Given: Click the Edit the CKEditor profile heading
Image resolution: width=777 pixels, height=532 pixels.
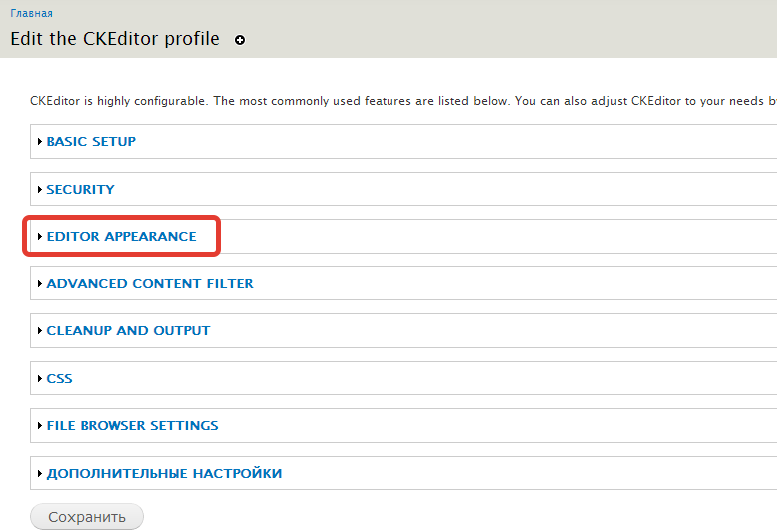Looking at the screenshot, I should pos(114,40).
